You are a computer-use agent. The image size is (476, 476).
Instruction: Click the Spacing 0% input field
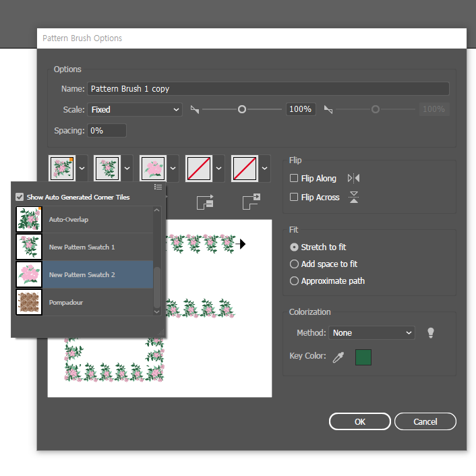click(107, 131)
